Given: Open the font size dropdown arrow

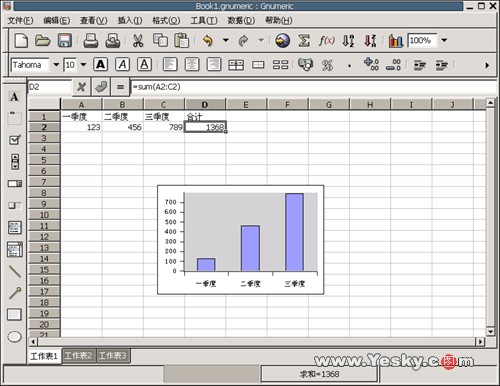Looking at the screenshot, I should pyautogui.click(x=83, y=64).
